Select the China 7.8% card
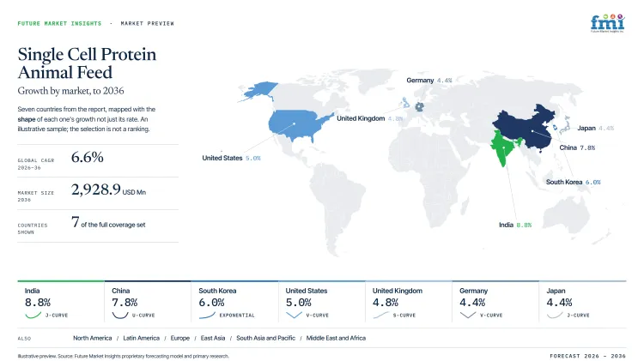644x361 pixels. coord(148,302)
